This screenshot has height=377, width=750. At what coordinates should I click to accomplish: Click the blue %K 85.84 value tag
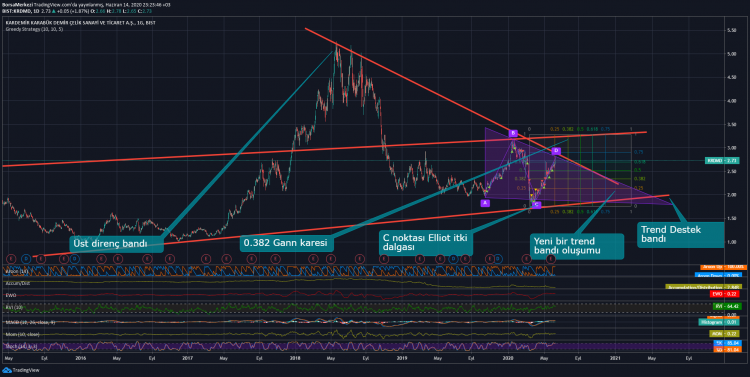[x=727, y=344]
